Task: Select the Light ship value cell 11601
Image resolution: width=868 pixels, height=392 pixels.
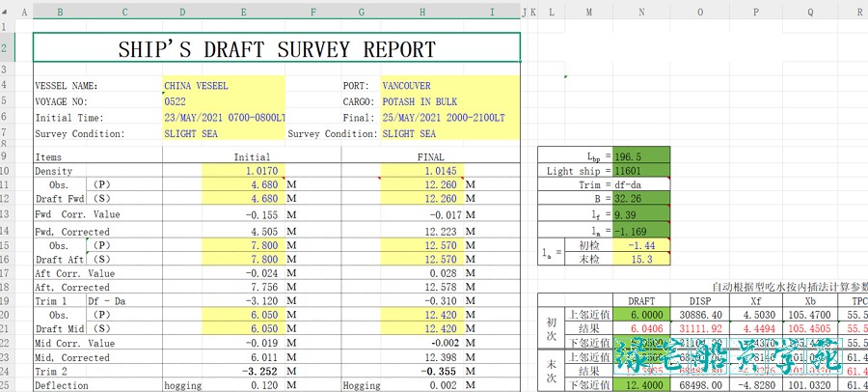Action: [x=641, y=171]
